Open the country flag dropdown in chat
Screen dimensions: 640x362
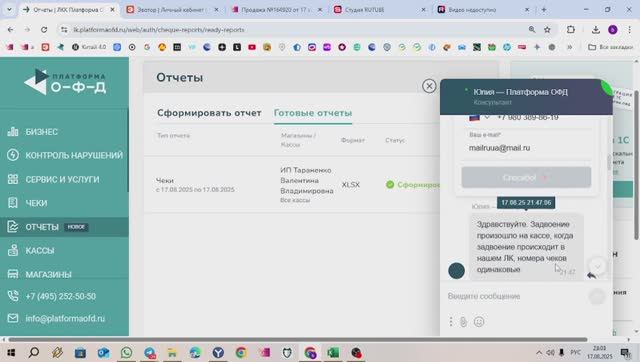pyautogui.click(x=479, y=118)
